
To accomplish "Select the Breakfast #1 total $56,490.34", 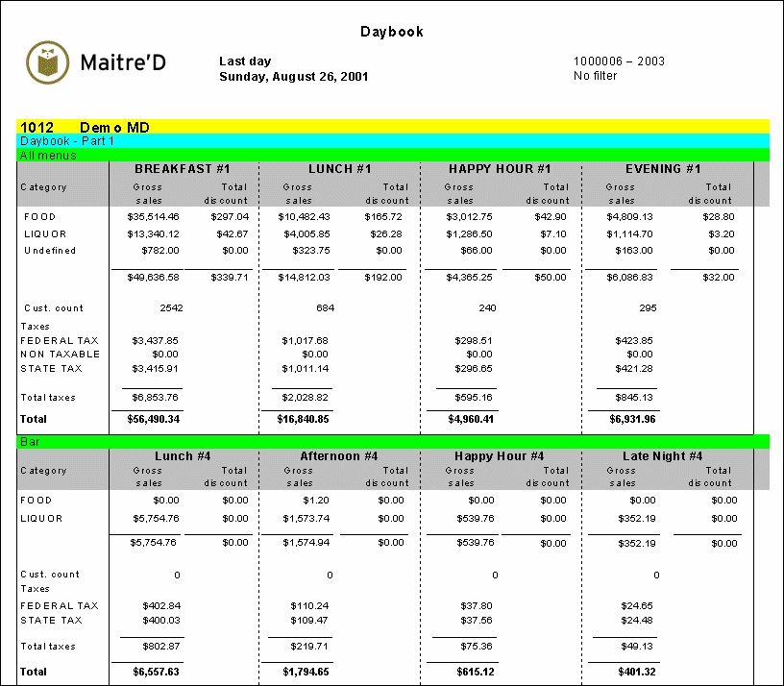I will (153, 419).
